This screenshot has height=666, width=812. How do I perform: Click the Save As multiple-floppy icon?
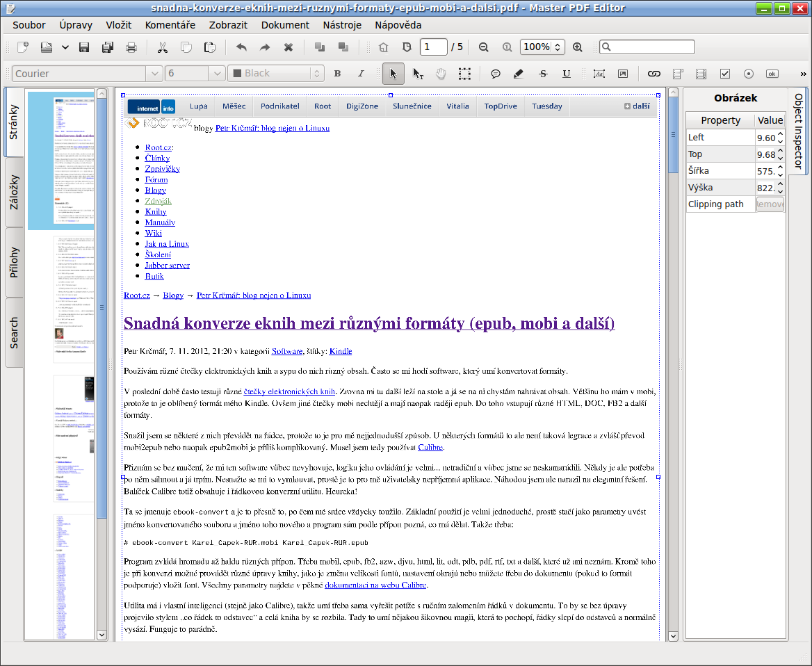[108, 47]
